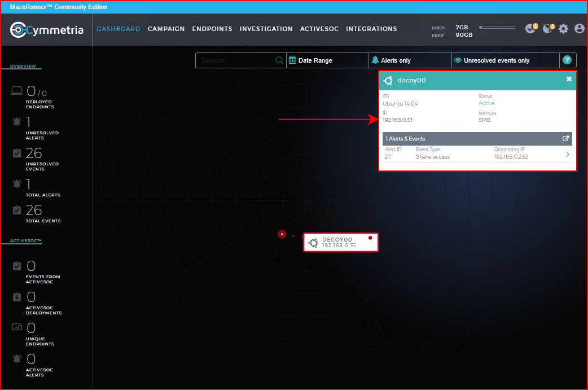The width and height of the screenshot is (588, 390).
Task: Click the Total Alerts label
Action: click(43, 195)
